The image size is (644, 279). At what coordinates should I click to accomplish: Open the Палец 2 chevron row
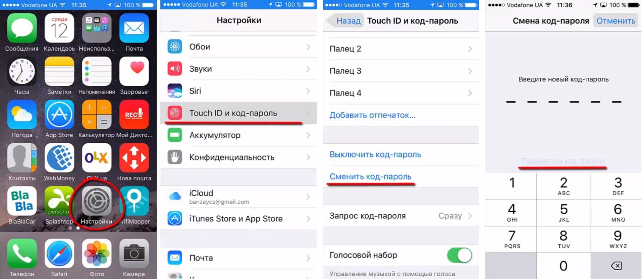pyautogui.click(x=401, y=49)
